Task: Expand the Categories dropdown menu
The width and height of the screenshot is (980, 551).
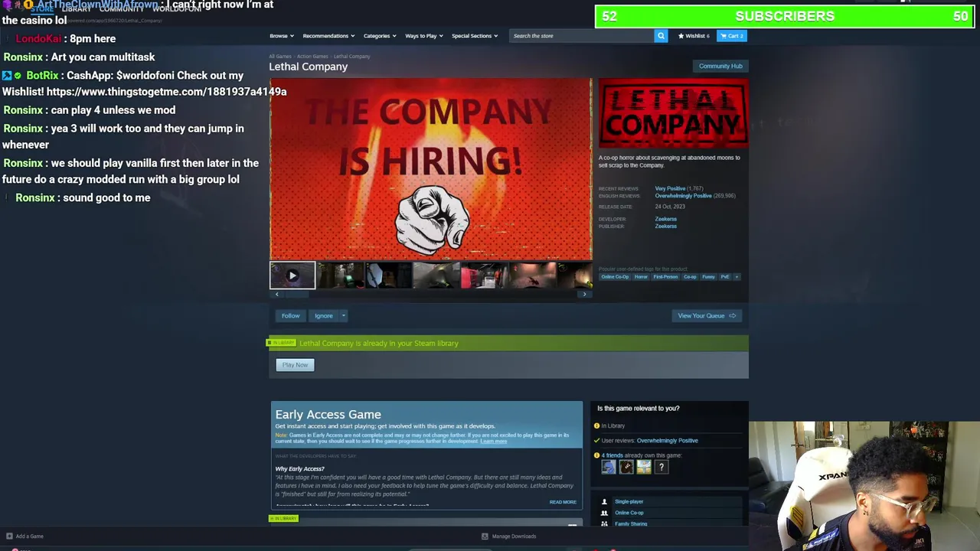Action: [380, 36]
